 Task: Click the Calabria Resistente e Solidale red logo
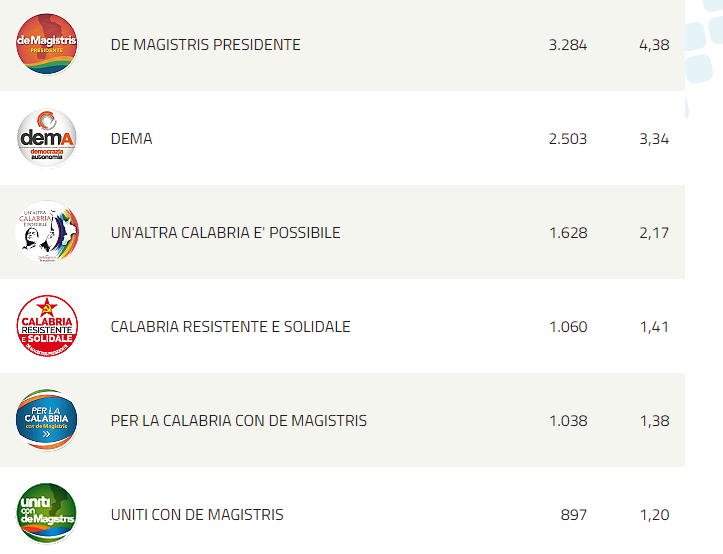[47, 326]
